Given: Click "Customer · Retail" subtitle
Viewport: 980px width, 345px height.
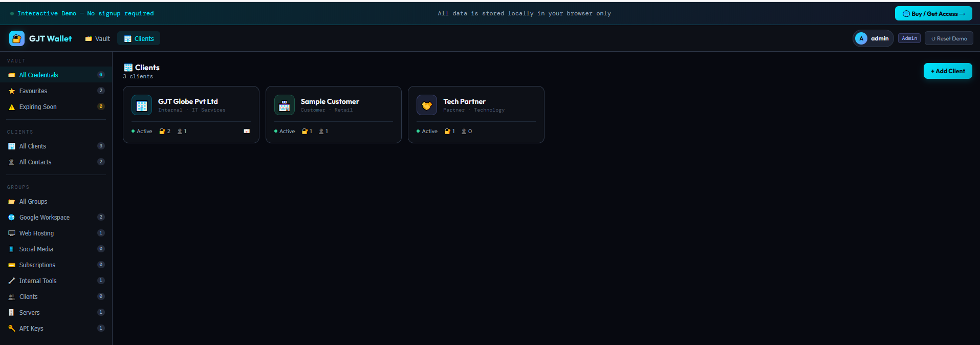Looking at the screenshot, I should pos(326,110).
